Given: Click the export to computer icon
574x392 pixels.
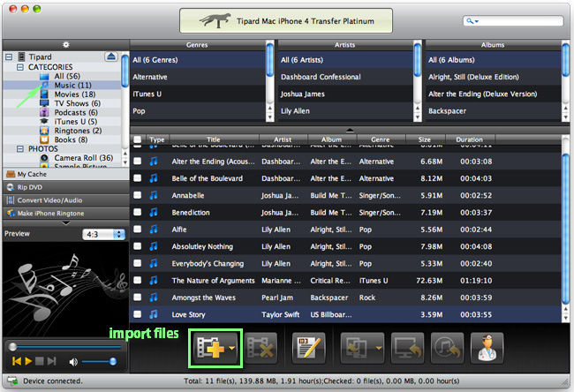Looking at the screenshot, I should [x=407, y=348].
